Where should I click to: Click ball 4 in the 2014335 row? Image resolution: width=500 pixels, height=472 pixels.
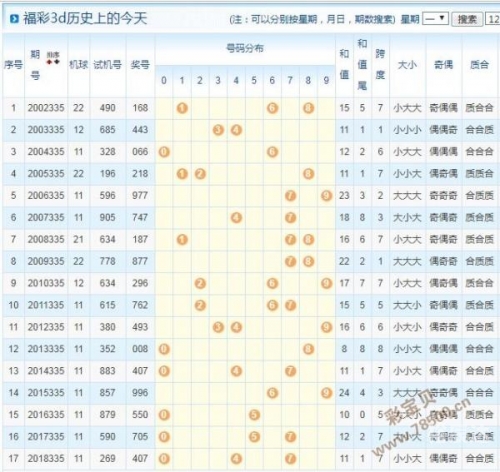point(236,371)
